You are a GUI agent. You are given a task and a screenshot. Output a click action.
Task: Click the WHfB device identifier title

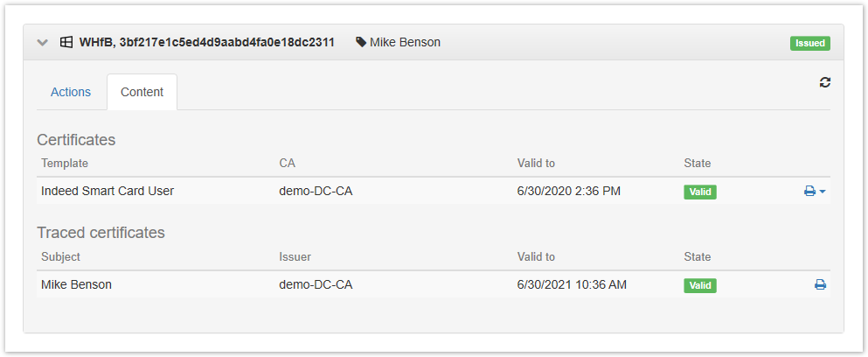coord(207,42)
